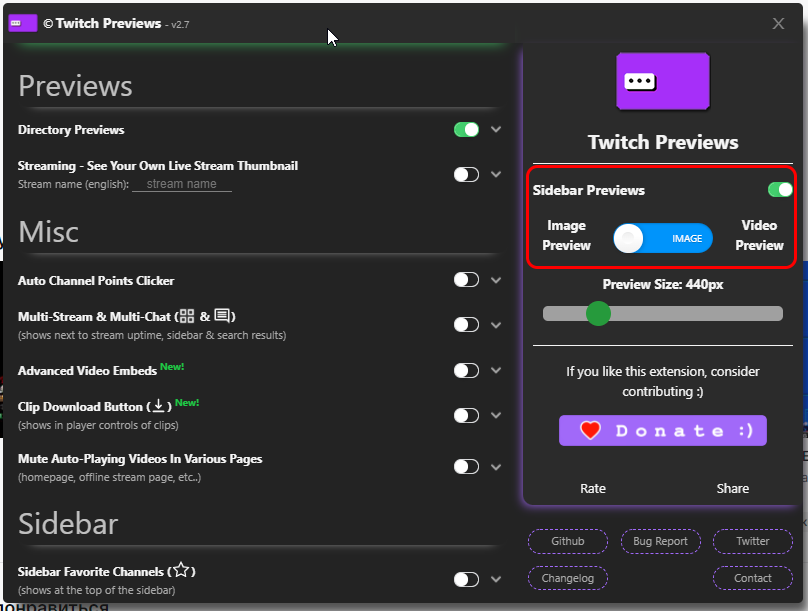Switch on Advanced Video Embeds
Viewport: 808px width, 611px height.
click(x=466, y=370)
